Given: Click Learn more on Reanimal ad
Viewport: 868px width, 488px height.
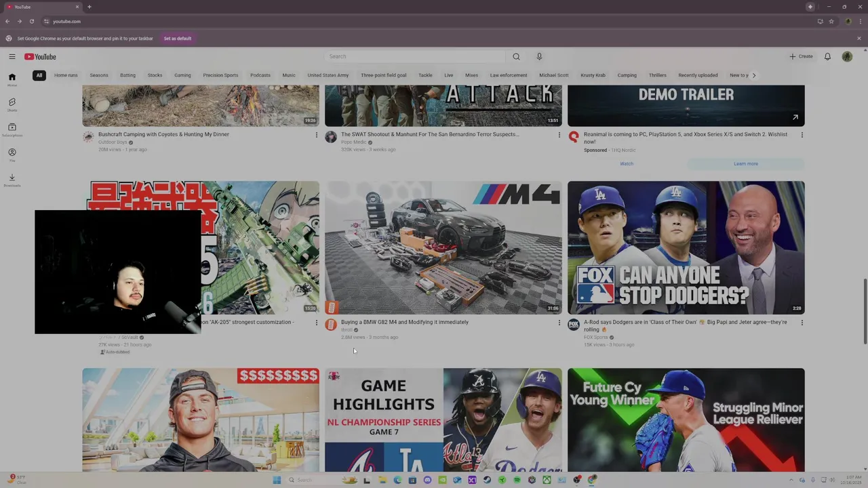Looking at the screenshot, I should [746, 164].
